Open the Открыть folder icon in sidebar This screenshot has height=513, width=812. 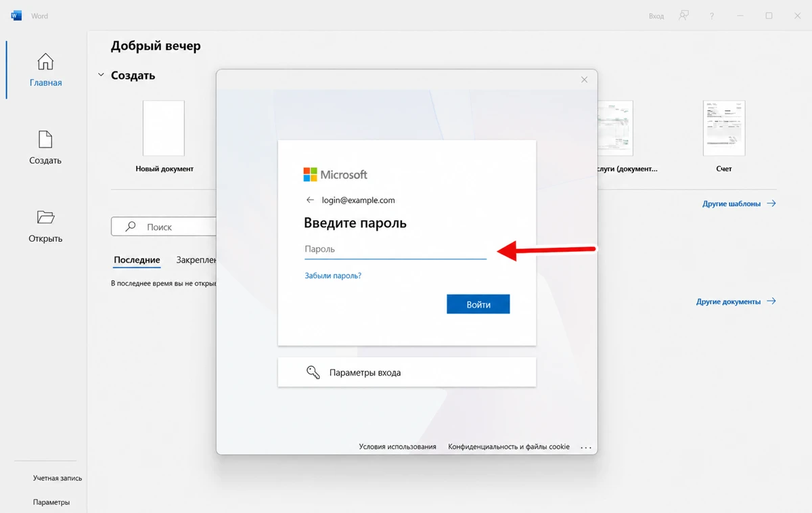point(45,217)
